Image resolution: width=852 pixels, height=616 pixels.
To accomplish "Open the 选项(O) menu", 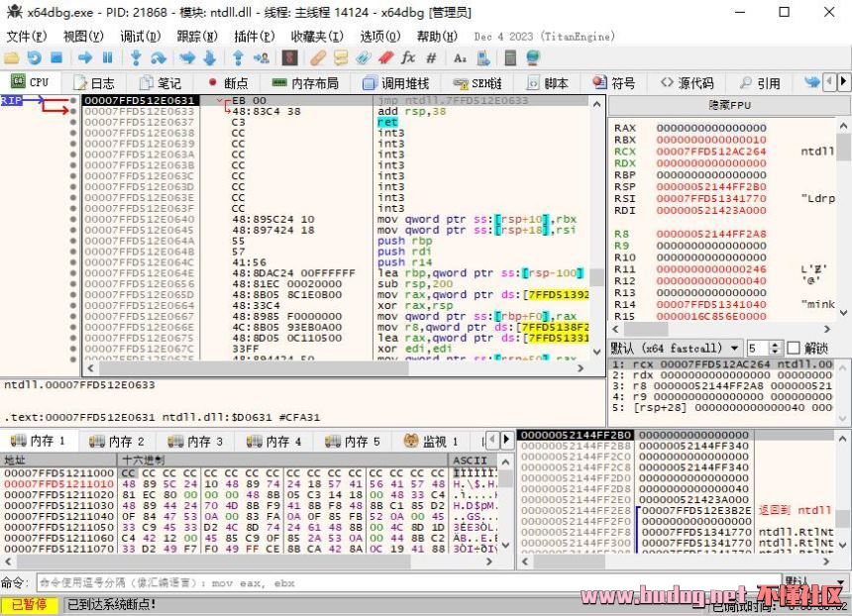I will pos(380,37).
